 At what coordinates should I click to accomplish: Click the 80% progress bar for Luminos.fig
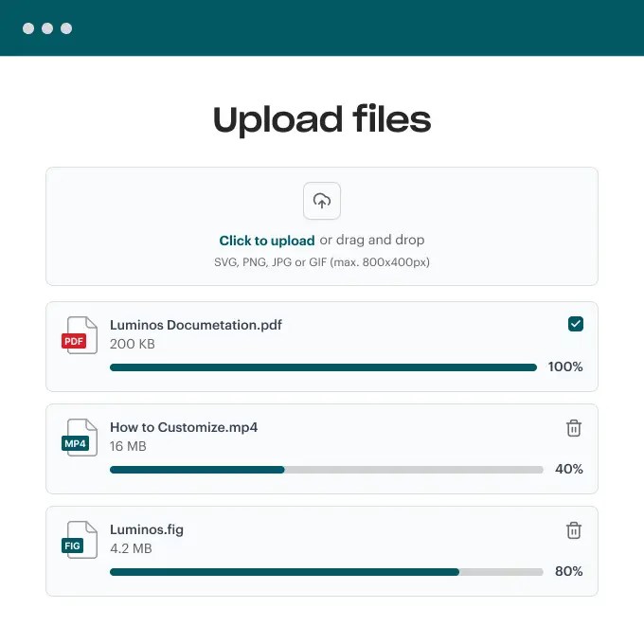click(327, 572)
